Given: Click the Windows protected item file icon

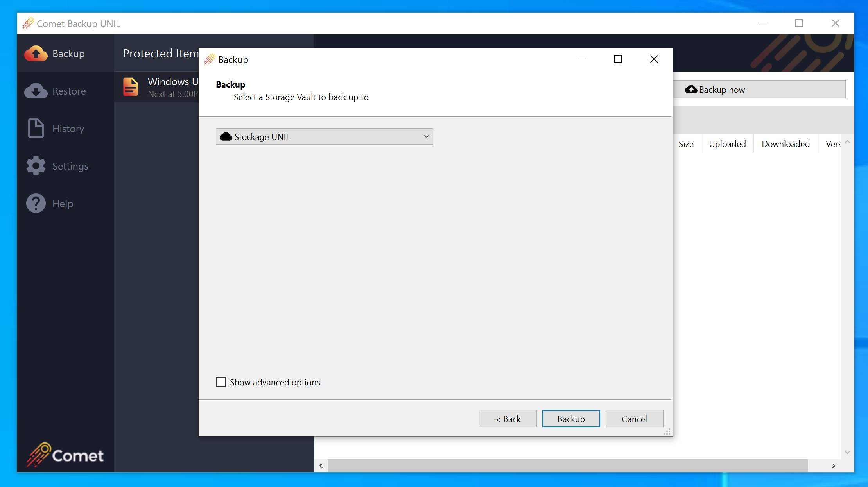Looking at the screenshot, I should [131, 87].
